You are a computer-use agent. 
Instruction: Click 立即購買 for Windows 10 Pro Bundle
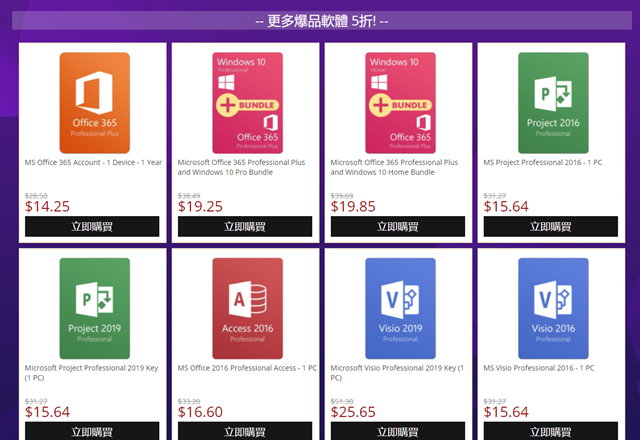click(245, 227)
